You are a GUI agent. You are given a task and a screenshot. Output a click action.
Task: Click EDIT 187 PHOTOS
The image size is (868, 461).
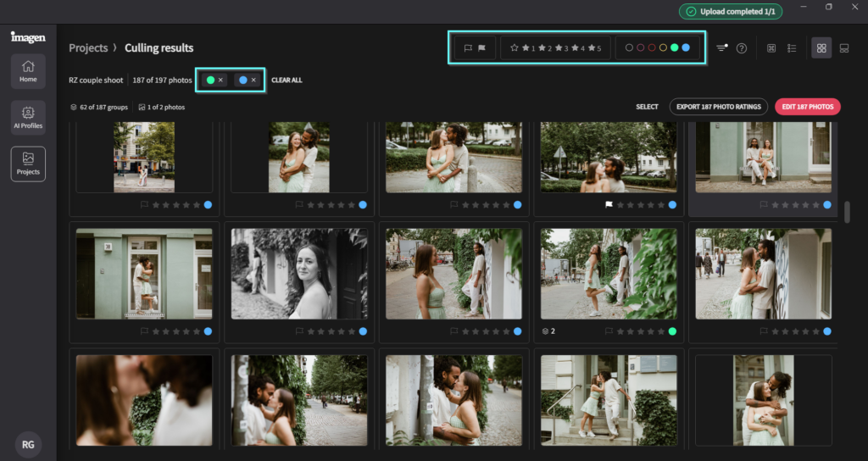point(808,107)
